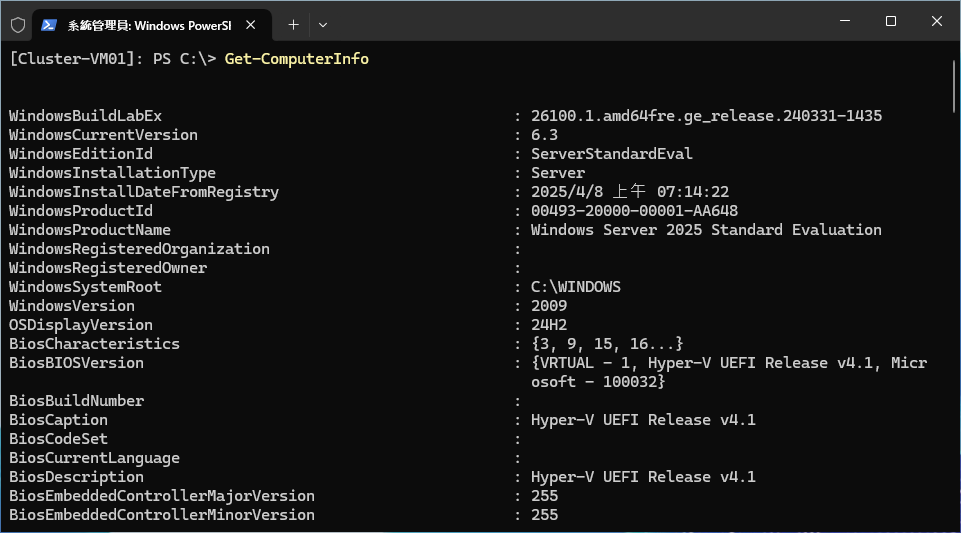Click the WindowsProductId value 00493-20000-00001-AA648
961x533 pixels.
tap(634, 211)
